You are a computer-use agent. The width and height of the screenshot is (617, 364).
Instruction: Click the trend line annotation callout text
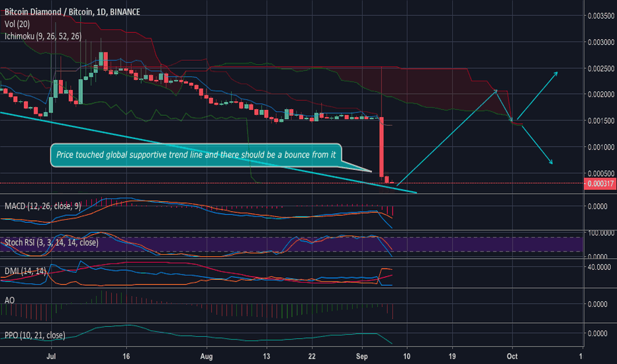196,155
